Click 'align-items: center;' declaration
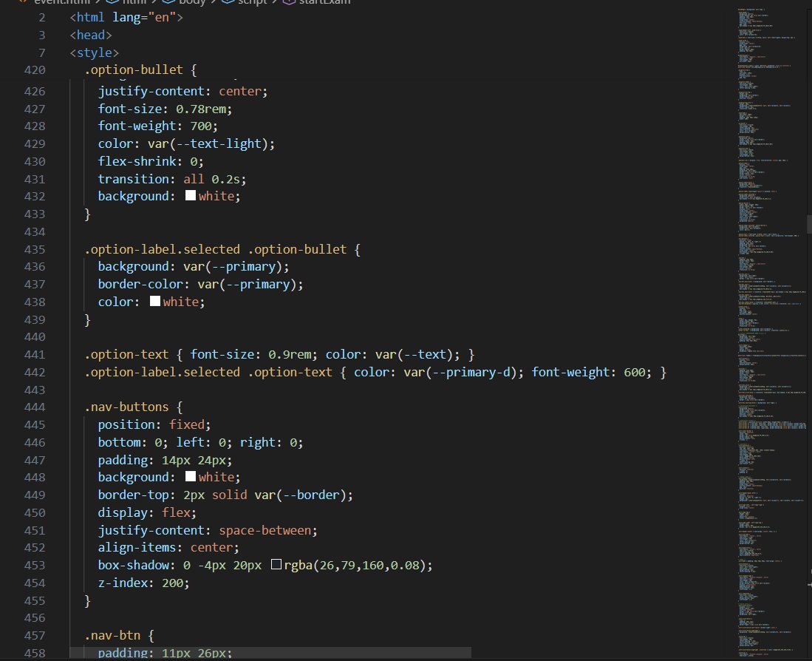This screenshot has height=661, width=812. pos(168,547)
